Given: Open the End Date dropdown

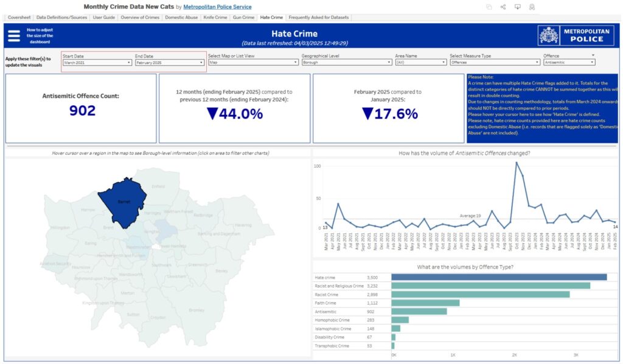Looking at the screenshot, I should coord(169,62).
